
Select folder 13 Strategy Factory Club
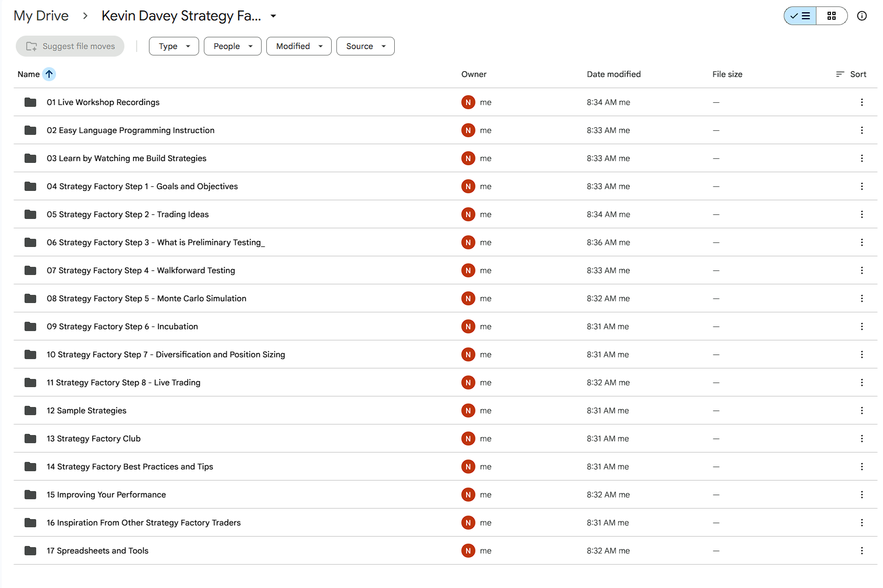click(446, 439)
